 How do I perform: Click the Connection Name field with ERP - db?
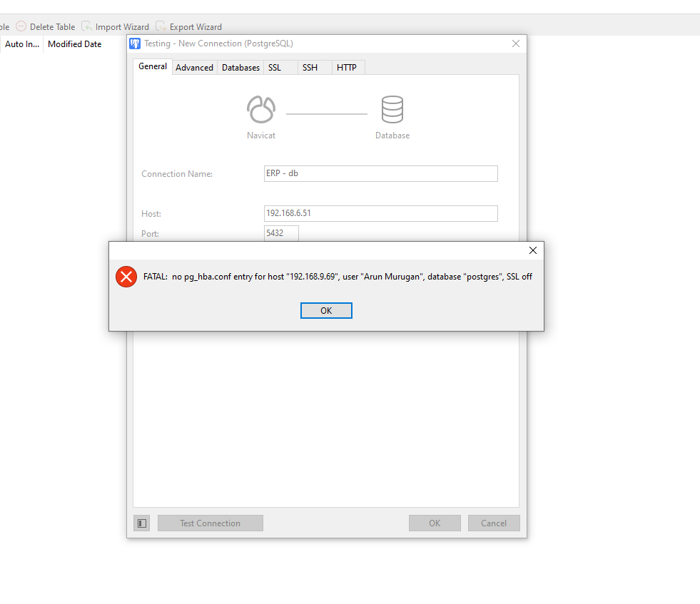(x=381, y=173)
